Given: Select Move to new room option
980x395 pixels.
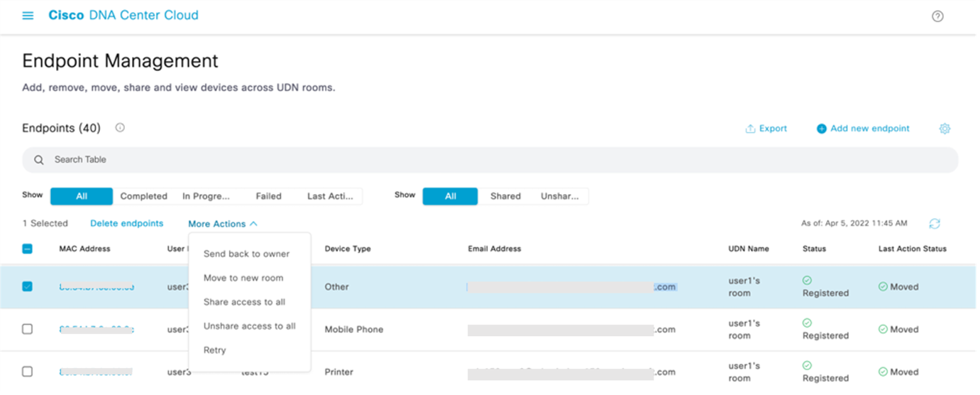Looking at the screenshot, I should (243, 278).
